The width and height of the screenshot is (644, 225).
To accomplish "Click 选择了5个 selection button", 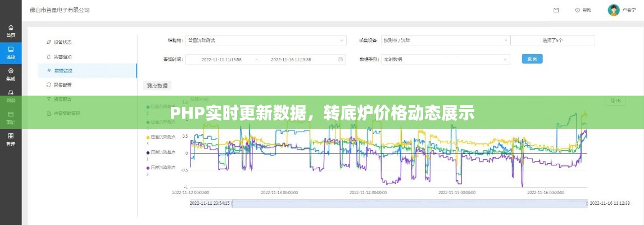I will click(552, 40).
